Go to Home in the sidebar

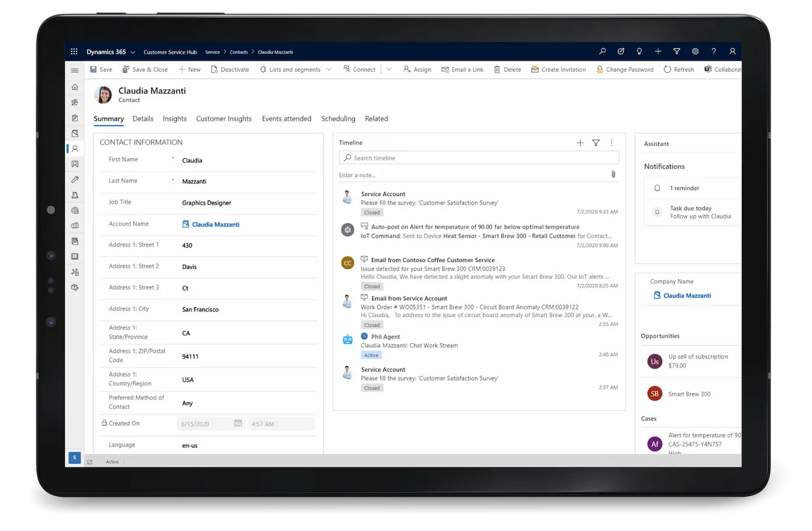tap(75, 87)
